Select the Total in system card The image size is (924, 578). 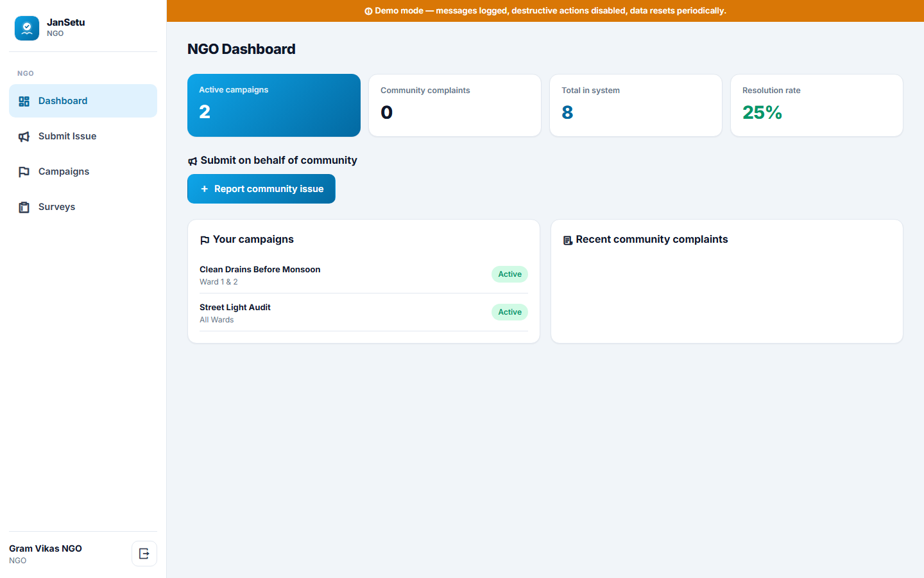point(636,105)
